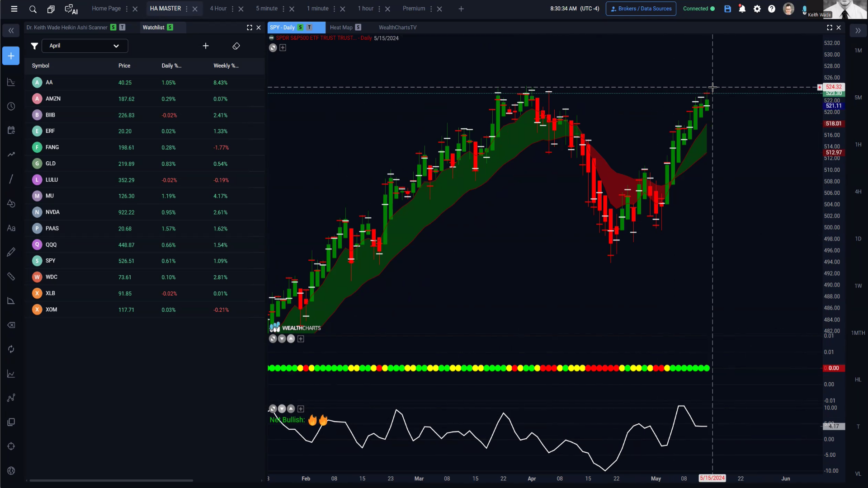Open the HA MASTER tab options menu
The height and width of the screenshot is (488, 868).
[x=186, y=9]
